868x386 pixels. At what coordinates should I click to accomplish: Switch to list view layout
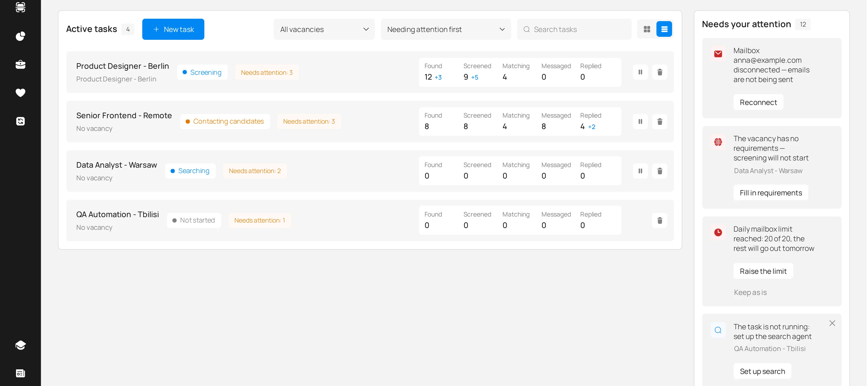pos(664,29)
